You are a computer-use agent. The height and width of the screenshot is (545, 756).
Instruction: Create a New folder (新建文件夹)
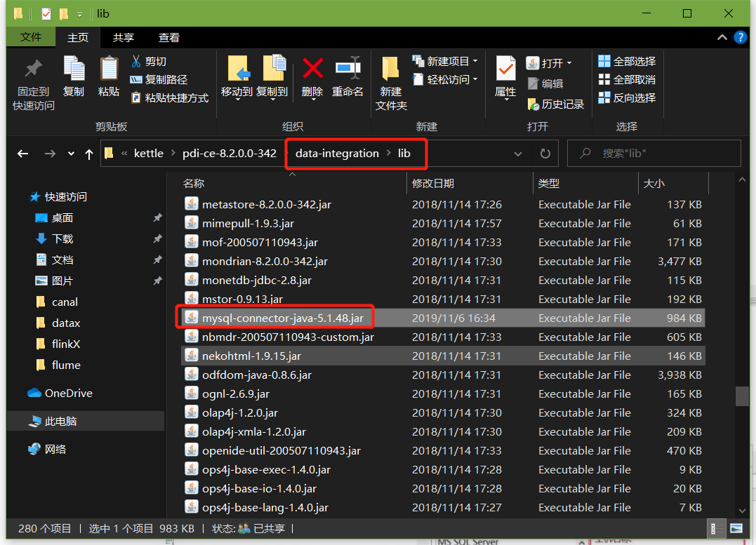click(x=390, y=83)
